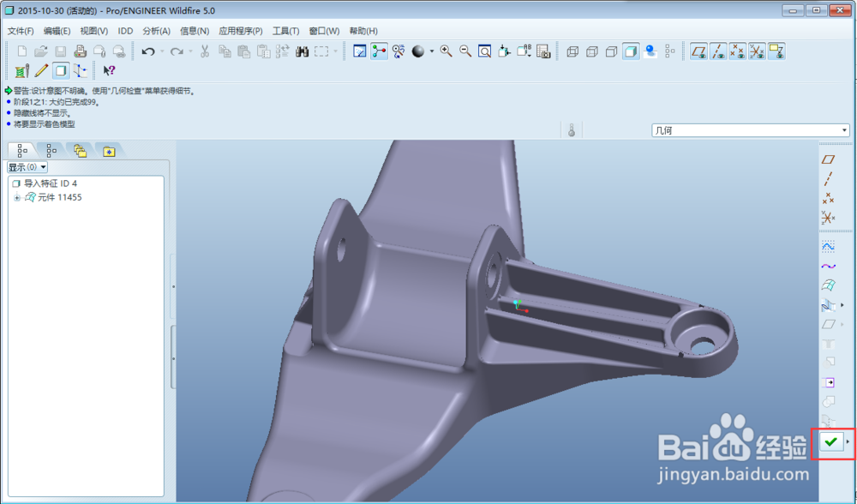Open the View Manager icon
This screenshot has width=857, height=504.
pyautogui.click(x=542, y=51)
